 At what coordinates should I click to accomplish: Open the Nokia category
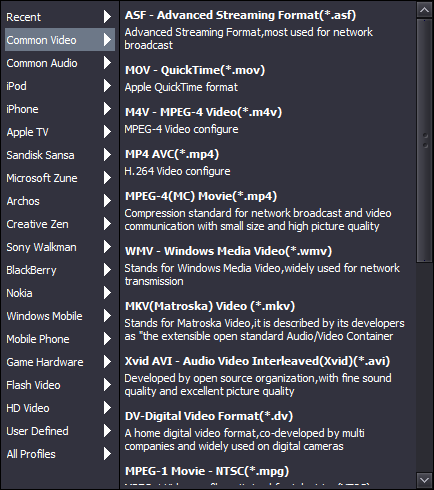[60, 293]
